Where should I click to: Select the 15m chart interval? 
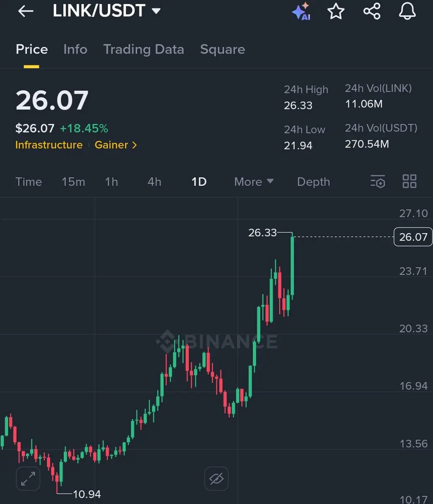[73, 182]
